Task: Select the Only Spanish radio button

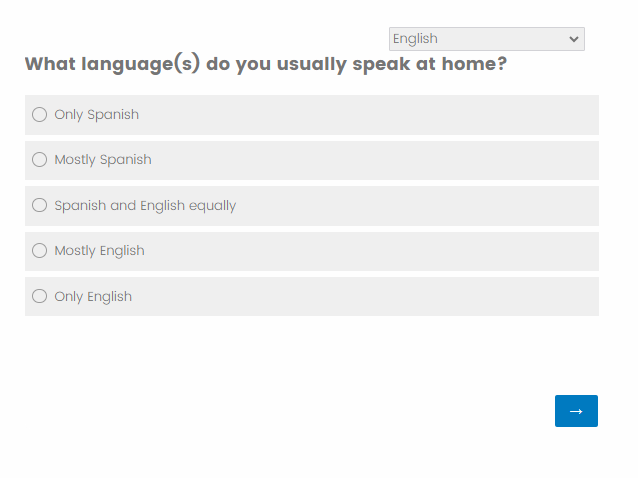Action: pyautogui.click(x=40, y=115)
